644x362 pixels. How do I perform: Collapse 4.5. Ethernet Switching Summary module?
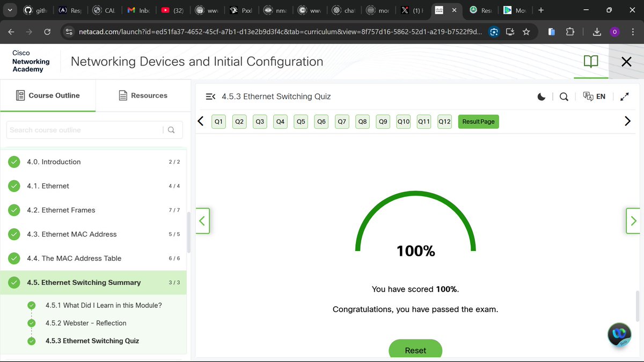(93, 283)
